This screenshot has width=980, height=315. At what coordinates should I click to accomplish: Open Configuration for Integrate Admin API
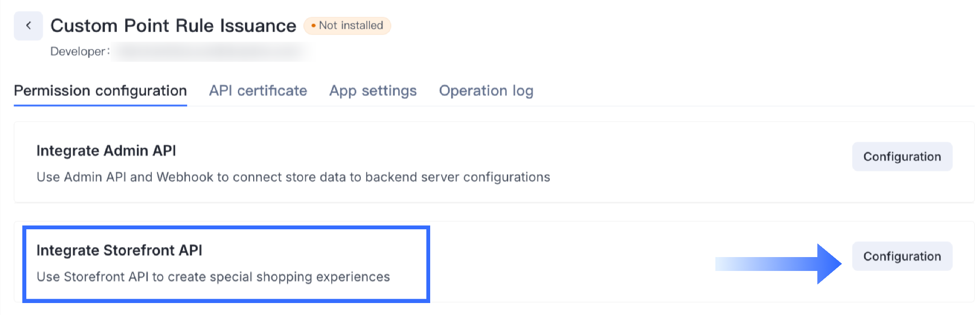coord(902,157)
